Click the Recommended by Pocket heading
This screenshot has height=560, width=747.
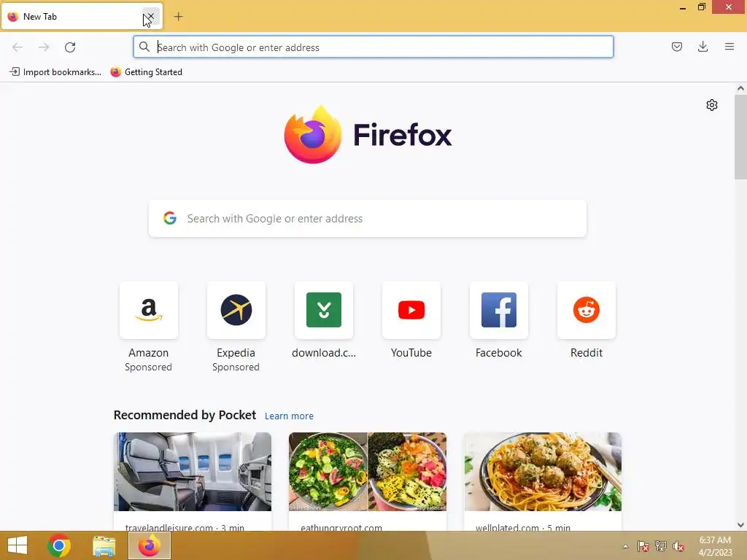[x=185, y=415]
